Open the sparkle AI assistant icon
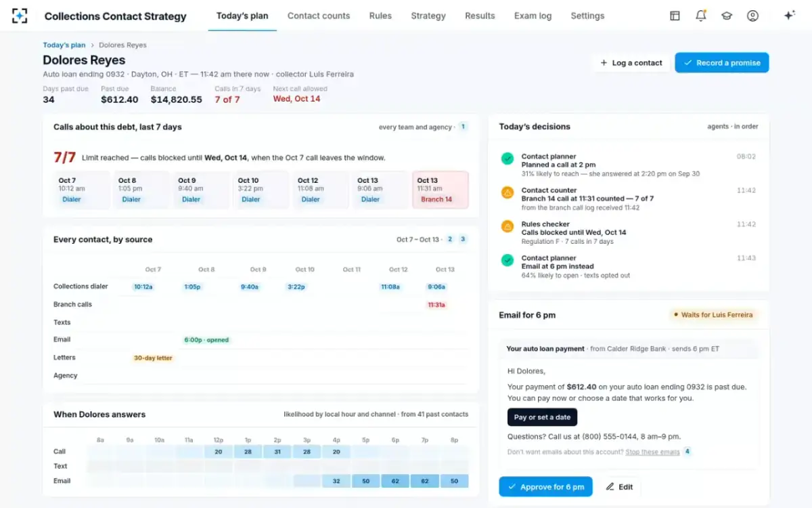This screenshot has width=812, height=508. (x=789, y=16)
